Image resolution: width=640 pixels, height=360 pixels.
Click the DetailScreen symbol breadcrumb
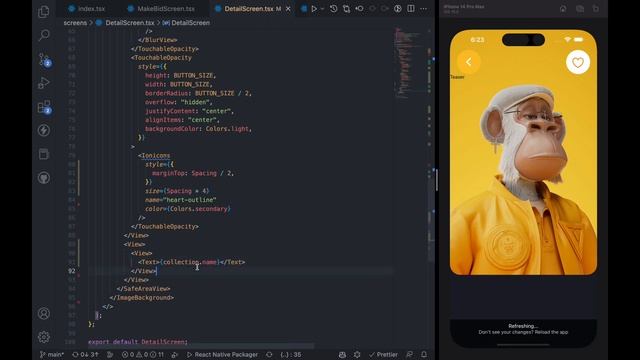coord(191,23)
